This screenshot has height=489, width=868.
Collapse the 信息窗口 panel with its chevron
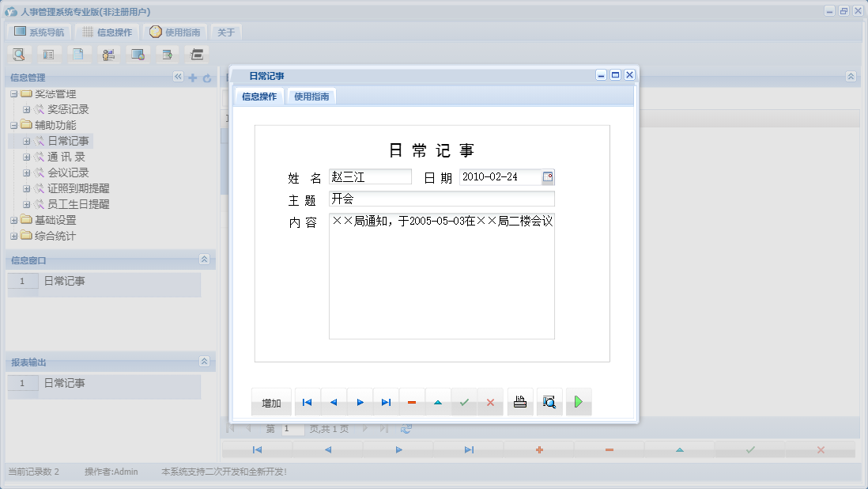206,260
